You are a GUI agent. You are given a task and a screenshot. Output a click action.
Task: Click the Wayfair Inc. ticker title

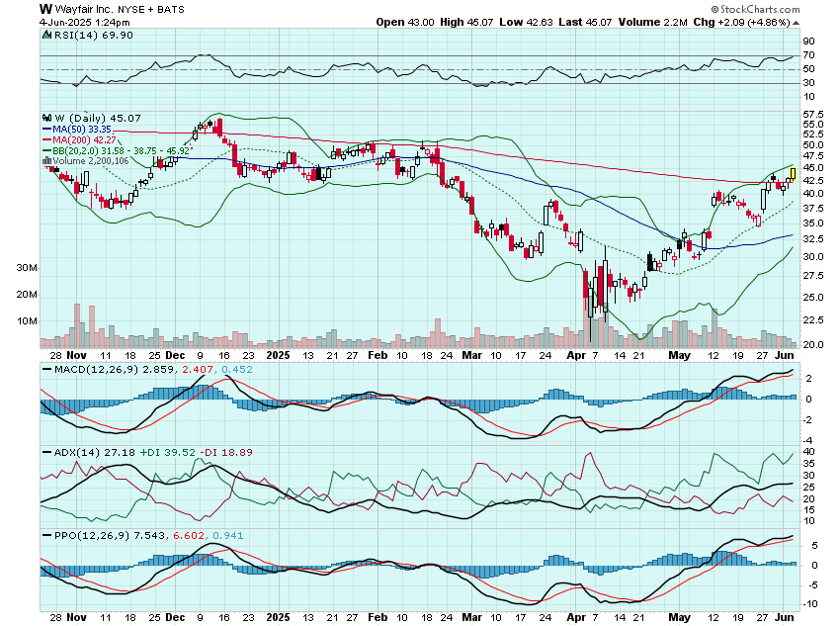coord(112,9)
